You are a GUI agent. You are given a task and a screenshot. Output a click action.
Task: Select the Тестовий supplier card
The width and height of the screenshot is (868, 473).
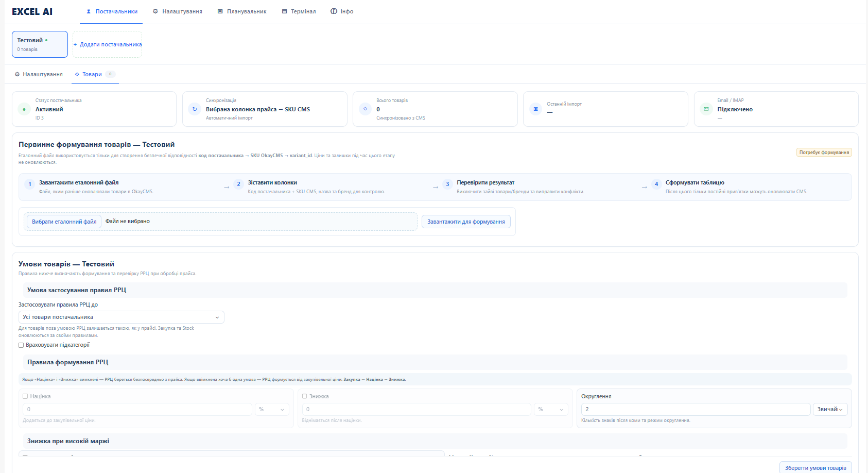click(40, 44)
